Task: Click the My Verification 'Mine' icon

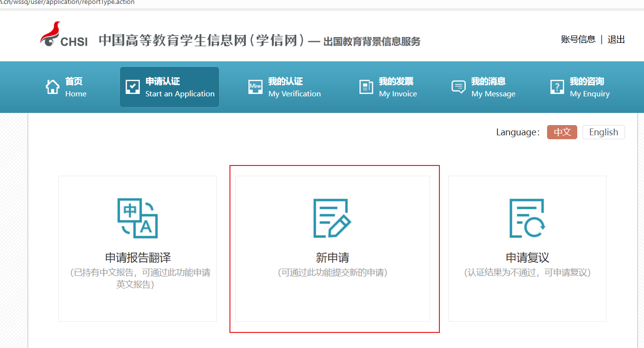Action: point(255,87)
